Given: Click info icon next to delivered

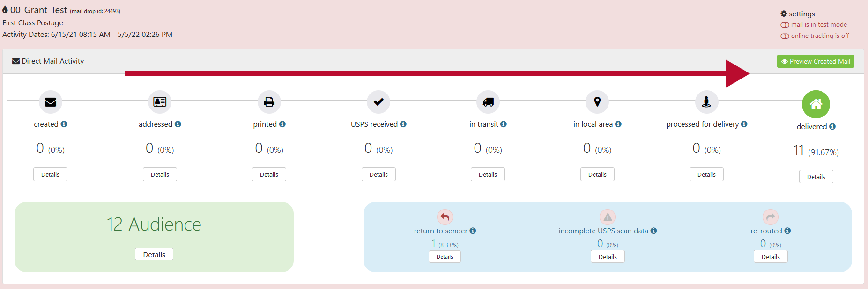Looking at the screenshot, I should click(x=832, y=126).
